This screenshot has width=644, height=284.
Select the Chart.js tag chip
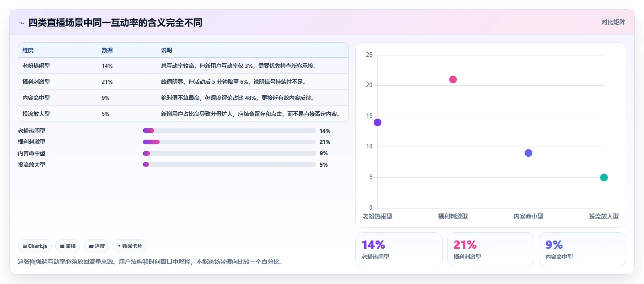pyautogui.click(x=35, y=246)
